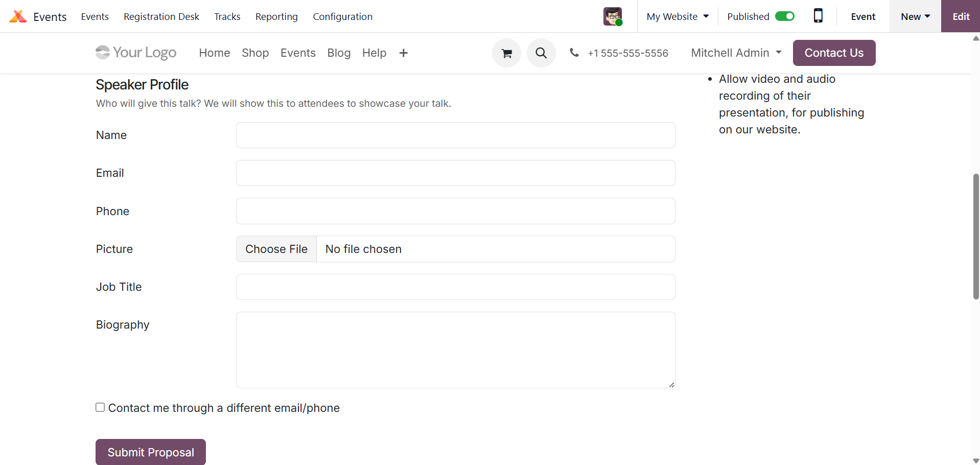
Task: Click the Submit Proposal button
Action: point(151,452)
